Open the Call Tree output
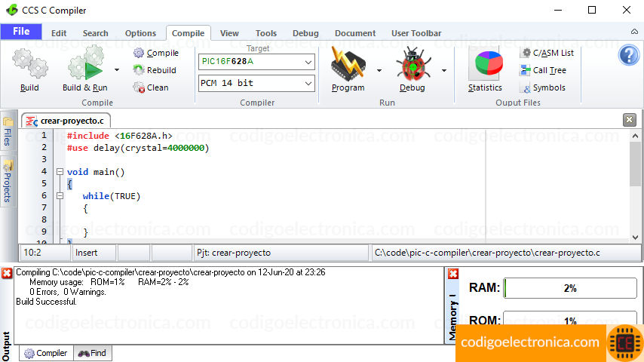Screen dimensions: 644x362 (543, 70)
